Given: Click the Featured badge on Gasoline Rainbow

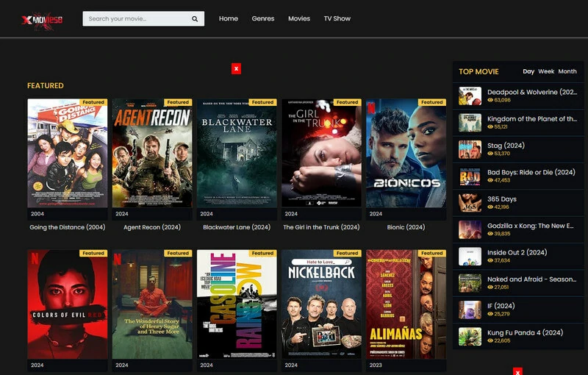Looking at the screenshot, I should 263,253.
